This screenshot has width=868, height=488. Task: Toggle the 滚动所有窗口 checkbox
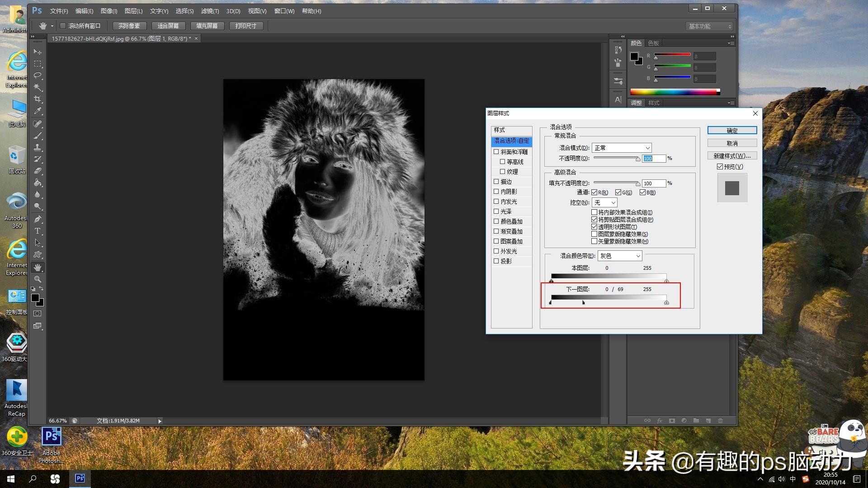click(x=63, y=26)
